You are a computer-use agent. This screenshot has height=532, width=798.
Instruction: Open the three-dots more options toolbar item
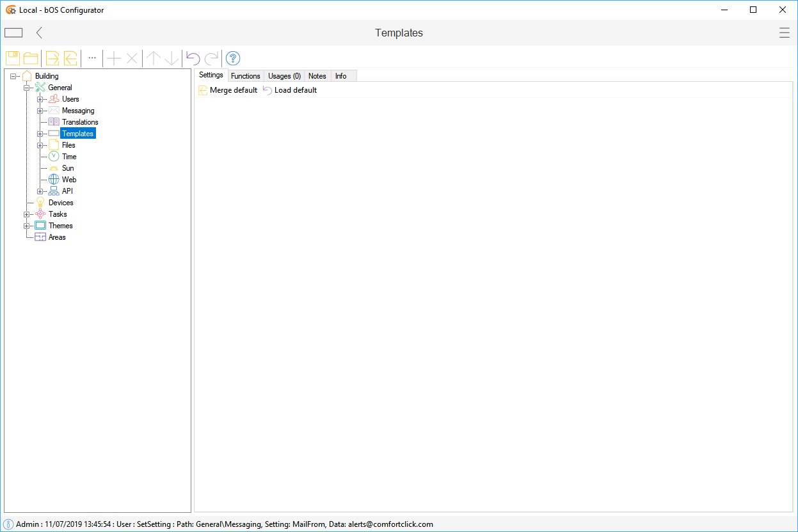(92, 58)
